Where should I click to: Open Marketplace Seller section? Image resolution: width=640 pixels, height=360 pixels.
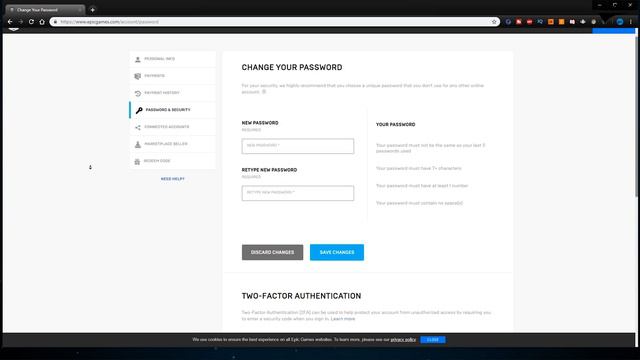(173, 144)
